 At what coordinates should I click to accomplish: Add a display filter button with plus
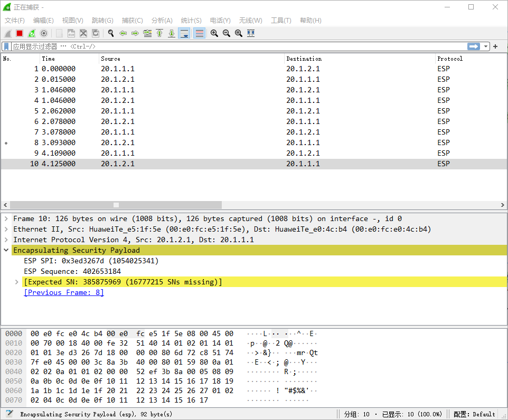pos(495,46)
